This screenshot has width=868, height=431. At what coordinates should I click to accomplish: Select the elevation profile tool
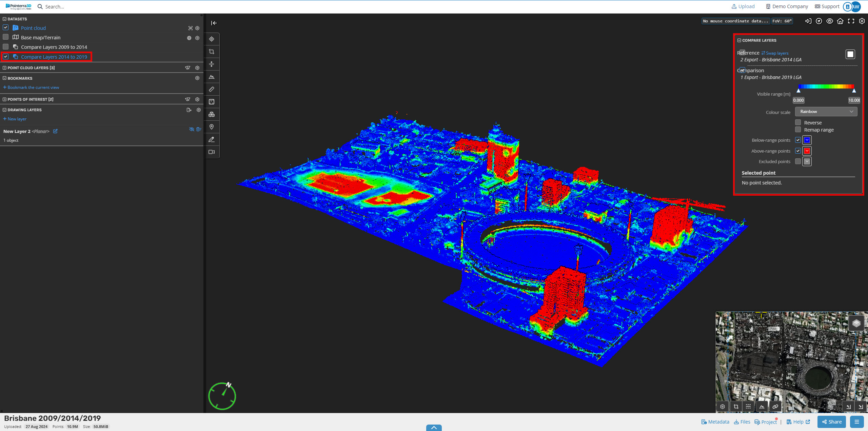(x=212, y=77)
